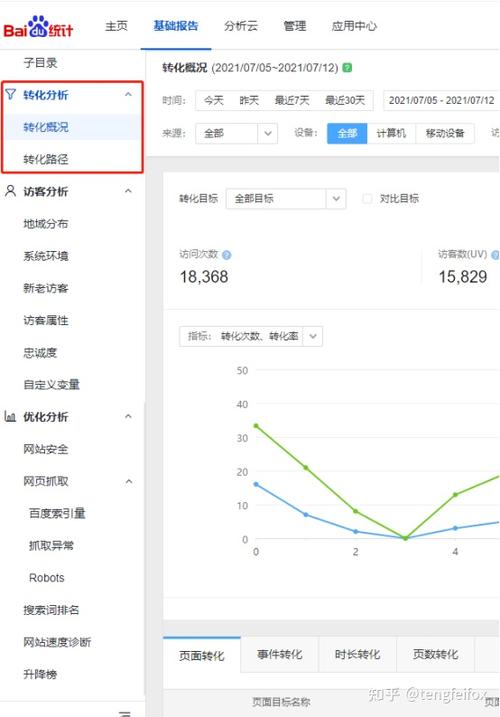The height and width of the screenshot is (717, 500).
Task: Select the 昨天 time filter
Action: [249, 100]
